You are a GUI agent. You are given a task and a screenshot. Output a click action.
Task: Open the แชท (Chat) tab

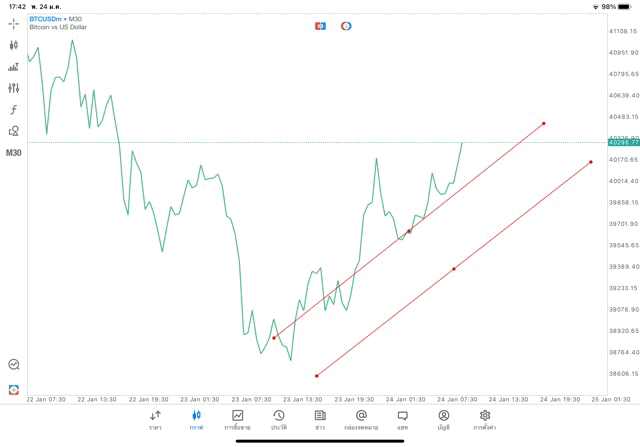pos(402,419)
